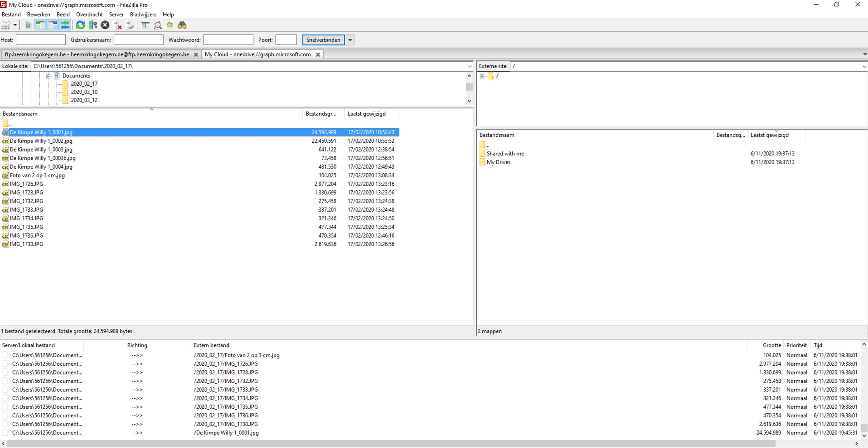
Task: Open the Shared with me folder
Action: tap(505, 154)
